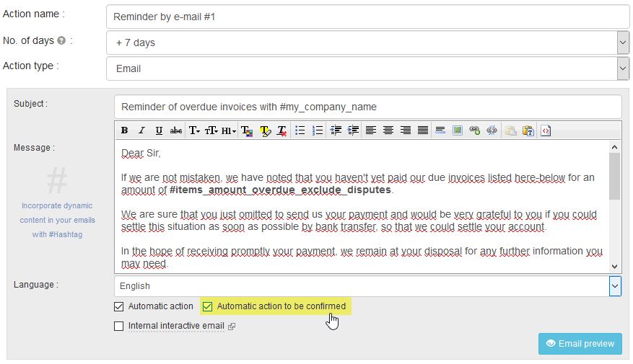Enable Internal interactive email option
This screenshot has height=364, width=633.
pos(119,326)
